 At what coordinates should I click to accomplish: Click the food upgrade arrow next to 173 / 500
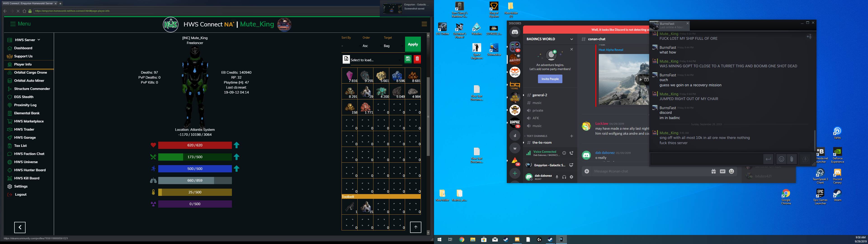(x=236, y=157)
